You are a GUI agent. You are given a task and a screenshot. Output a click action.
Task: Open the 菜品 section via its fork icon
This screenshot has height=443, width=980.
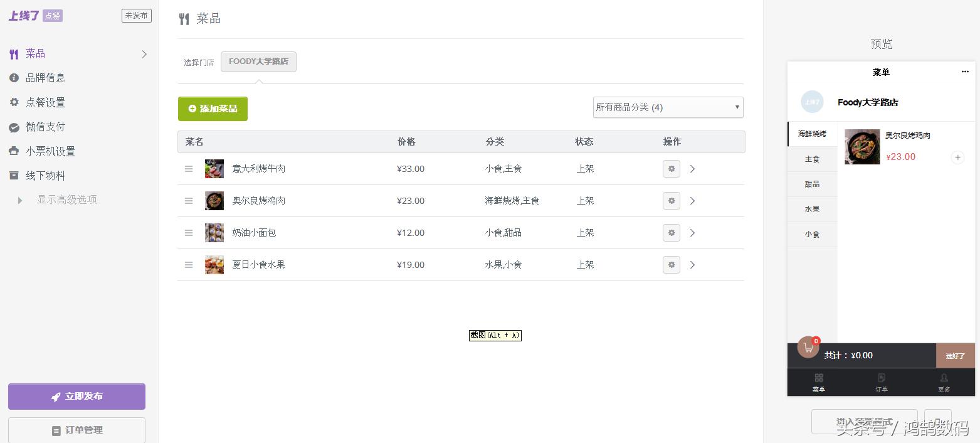click(13, 53)
